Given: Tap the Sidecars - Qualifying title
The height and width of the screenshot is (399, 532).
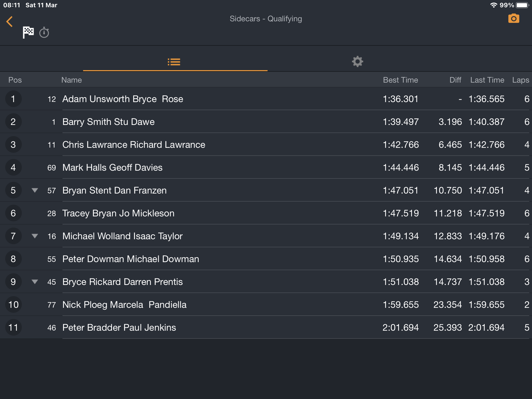Looking at the screenshot, I should click(266, 19).
